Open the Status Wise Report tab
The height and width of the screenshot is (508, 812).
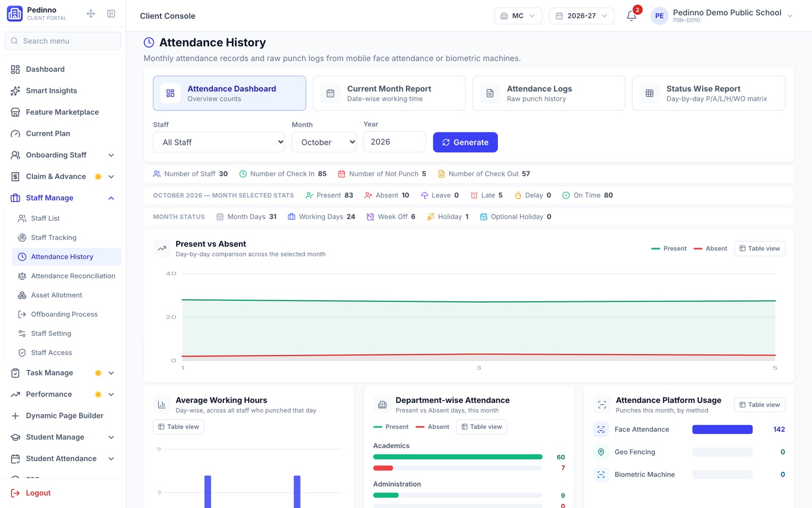point(708,93)
